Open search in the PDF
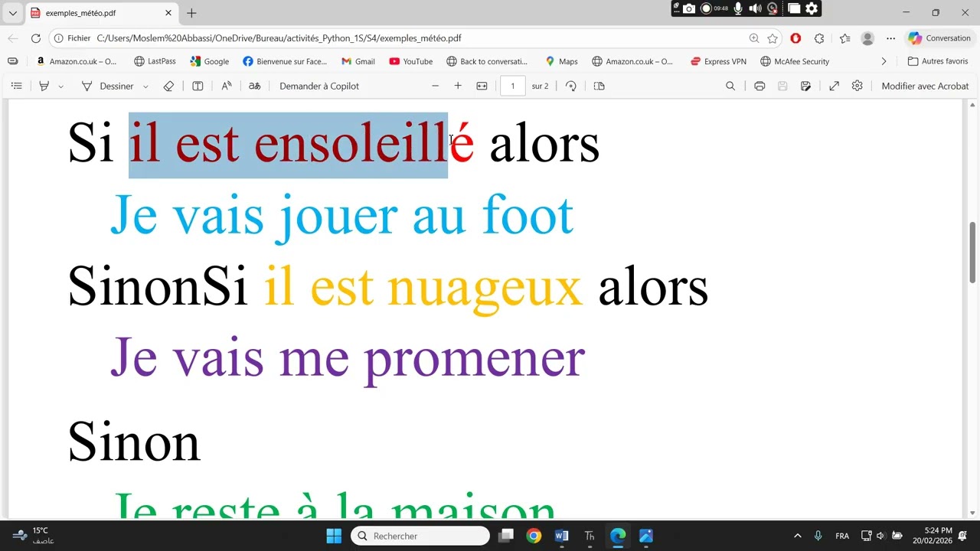 pyautogui.click(x=730, y=86)
